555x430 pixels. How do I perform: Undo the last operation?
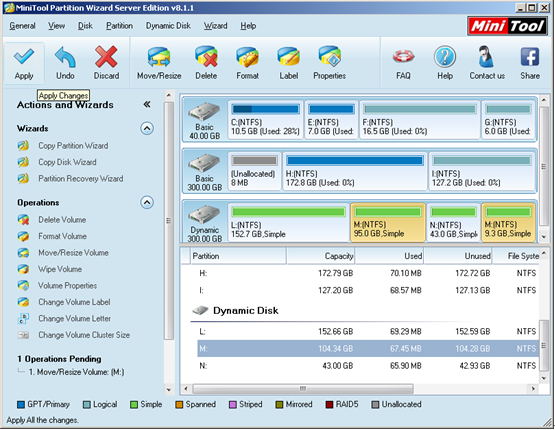[65, 63]
